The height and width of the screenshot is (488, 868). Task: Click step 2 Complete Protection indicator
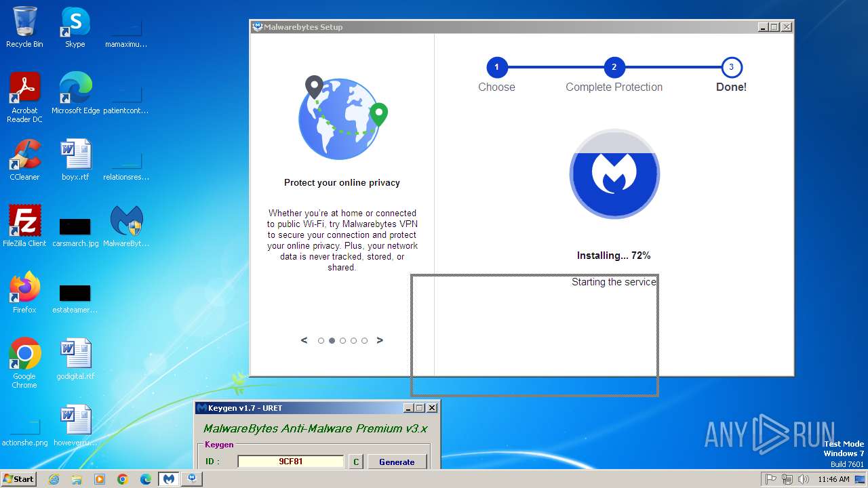(614, 67)
